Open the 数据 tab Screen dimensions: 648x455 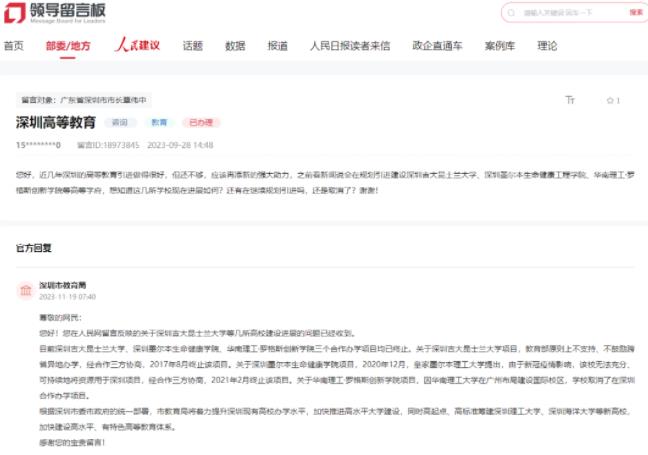(235, 46)
